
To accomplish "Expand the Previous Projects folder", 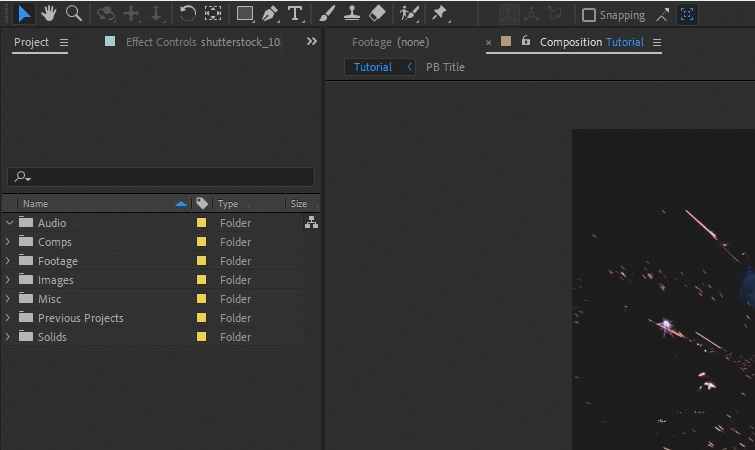I will (x=9, y=318).
